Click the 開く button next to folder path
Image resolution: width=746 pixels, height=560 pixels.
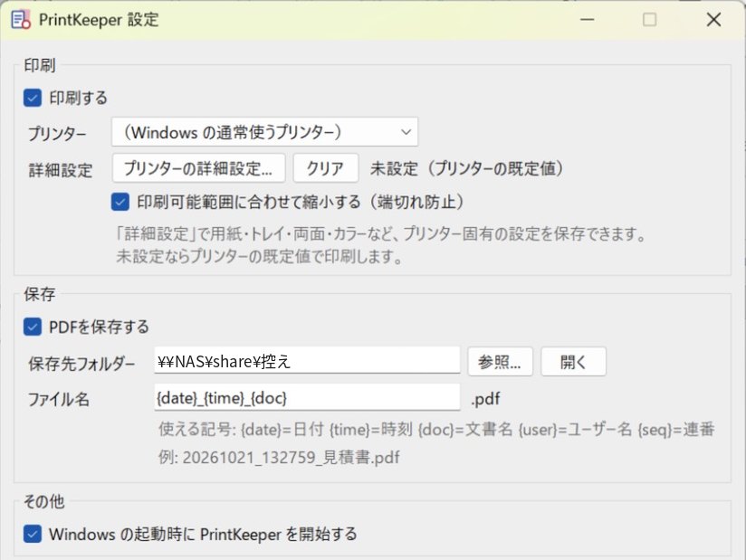(x=573, y=362)
